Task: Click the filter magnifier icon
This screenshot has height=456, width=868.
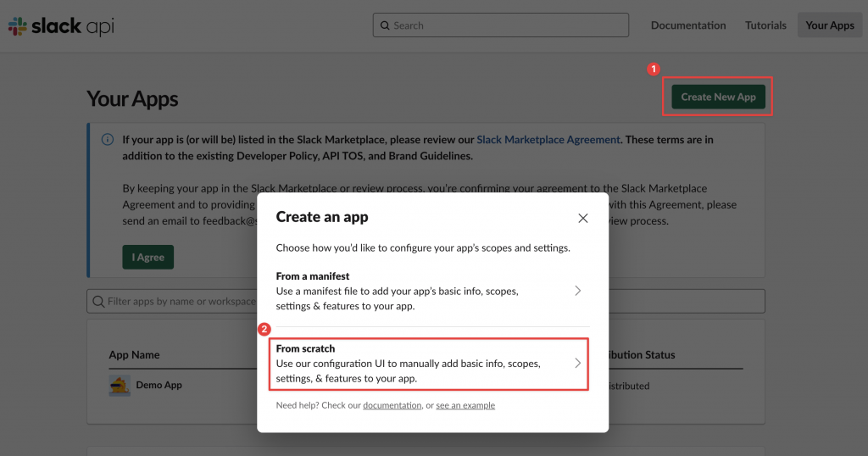Action: pyautogui.click(x=98, y=302)
